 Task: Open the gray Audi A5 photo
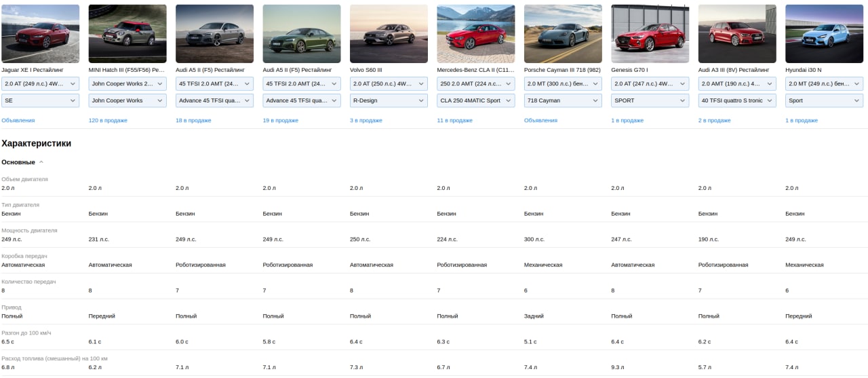pos(214,34)
